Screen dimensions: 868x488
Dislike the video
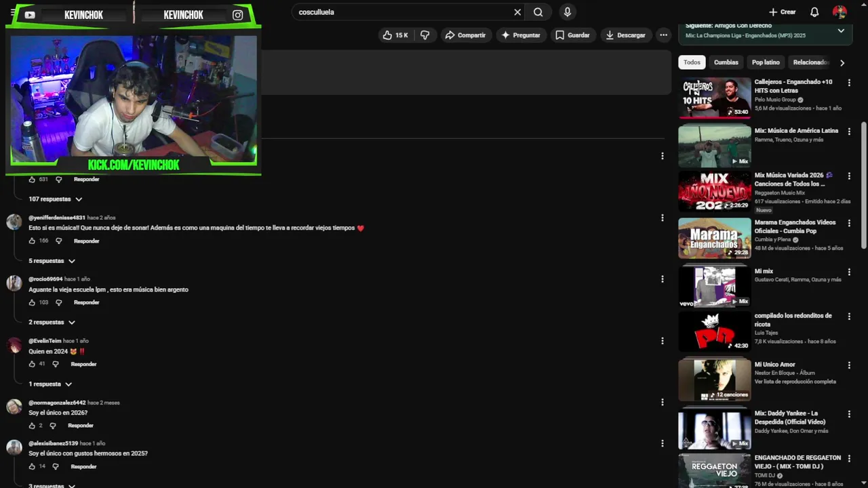[425, 35]
